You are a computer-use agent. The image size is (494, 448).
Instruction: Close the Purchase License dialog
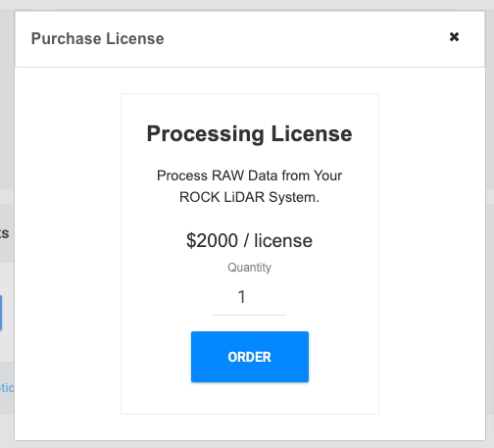[454, 37]
